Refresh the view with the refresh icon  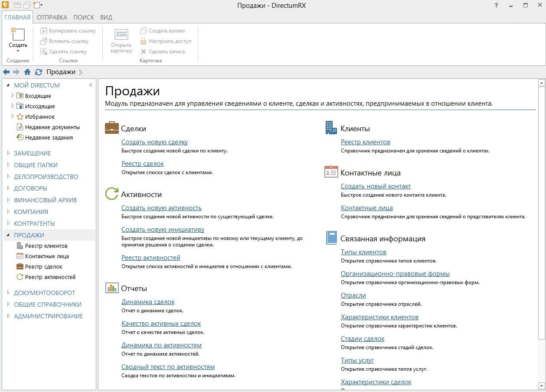click(39, 72)
